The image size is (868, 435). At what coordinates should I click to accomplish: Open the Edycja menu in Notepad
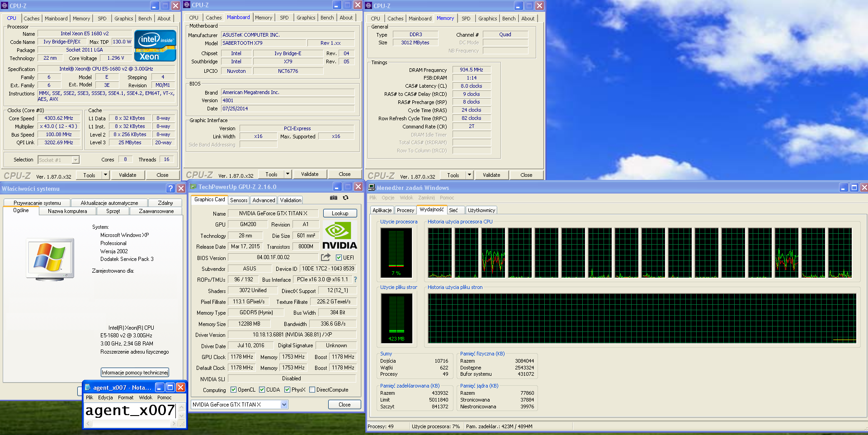(x=105, y=397)
